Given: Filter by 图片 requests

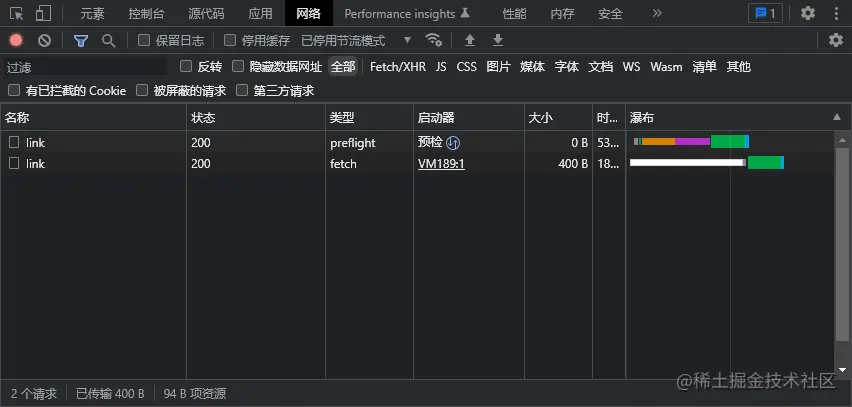Looking at the screenshot, I should tap(498, 67).
